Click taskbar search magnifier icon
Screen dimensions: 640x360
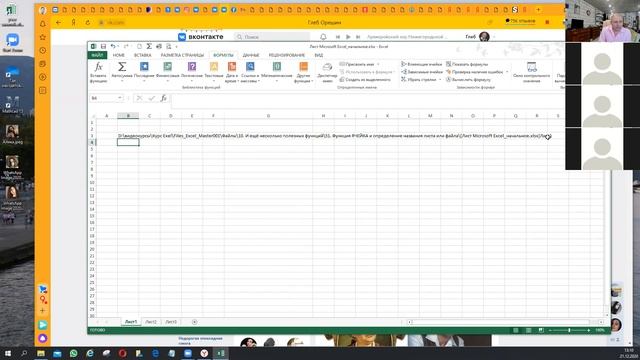(24, 353)
